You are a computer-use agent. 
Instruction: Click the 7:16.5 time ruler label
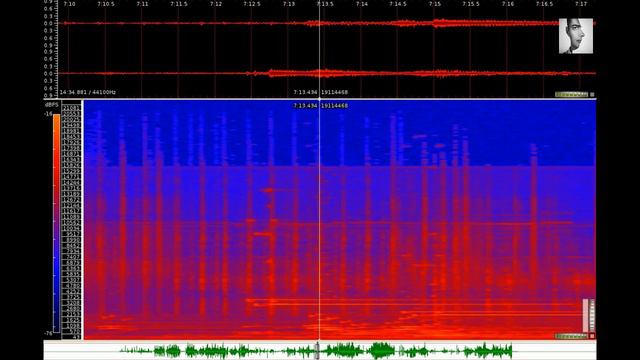pos(544,4)
